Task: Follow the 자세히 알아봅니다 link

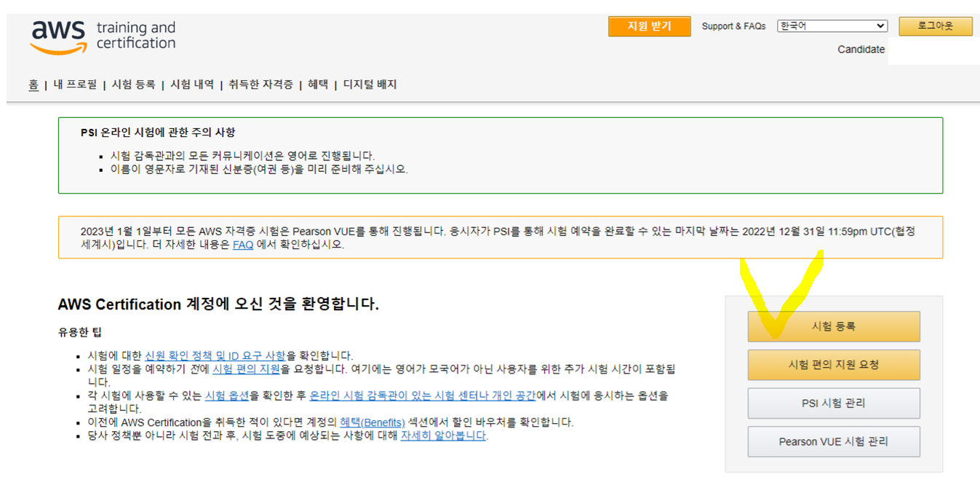Action: (x=443, y=435)
